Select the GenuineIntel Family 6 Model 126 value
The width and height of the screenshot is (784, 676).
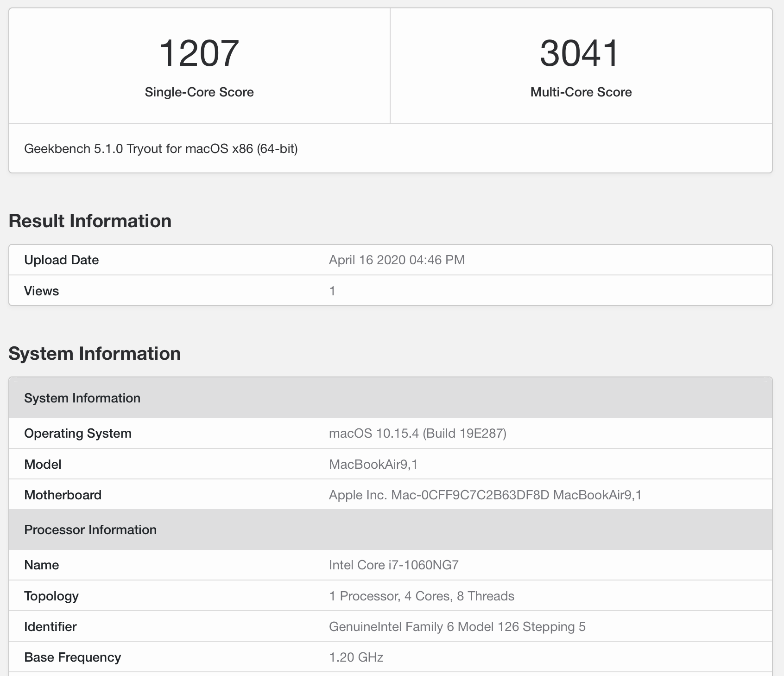coord(457,627)
